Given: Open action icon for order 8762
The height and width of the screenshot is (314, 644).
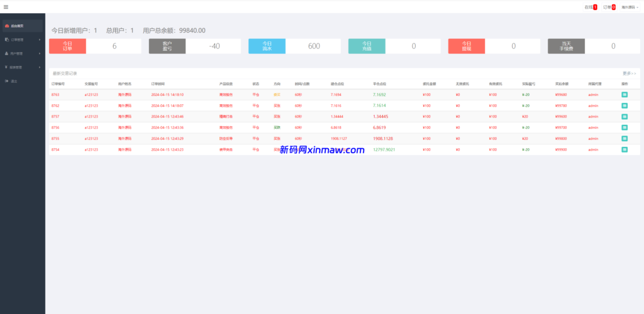Looking at the screenshot, I should 625,106.
